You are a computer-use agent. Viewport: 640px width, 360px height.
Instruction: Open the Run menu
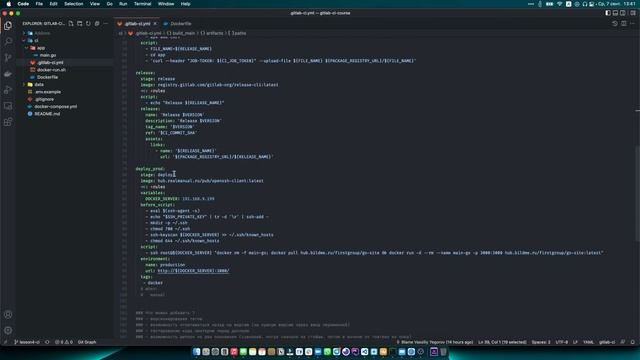123,4
